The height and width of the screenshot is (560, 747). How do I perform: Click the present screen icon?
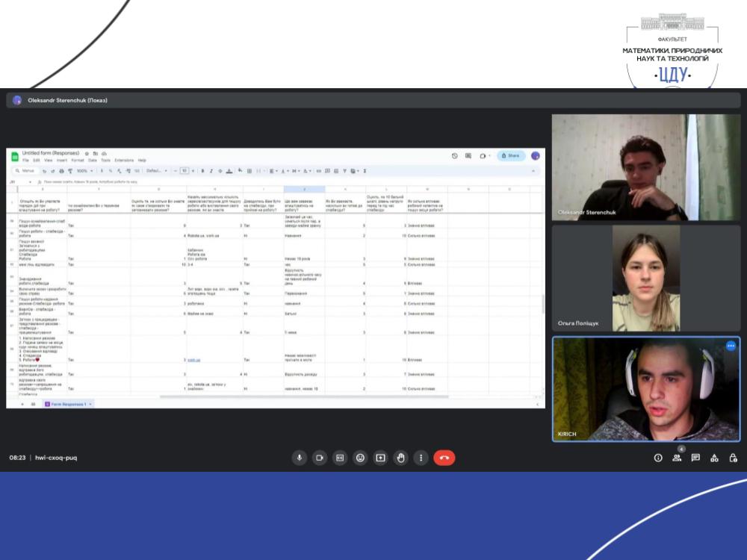[380, 458]
